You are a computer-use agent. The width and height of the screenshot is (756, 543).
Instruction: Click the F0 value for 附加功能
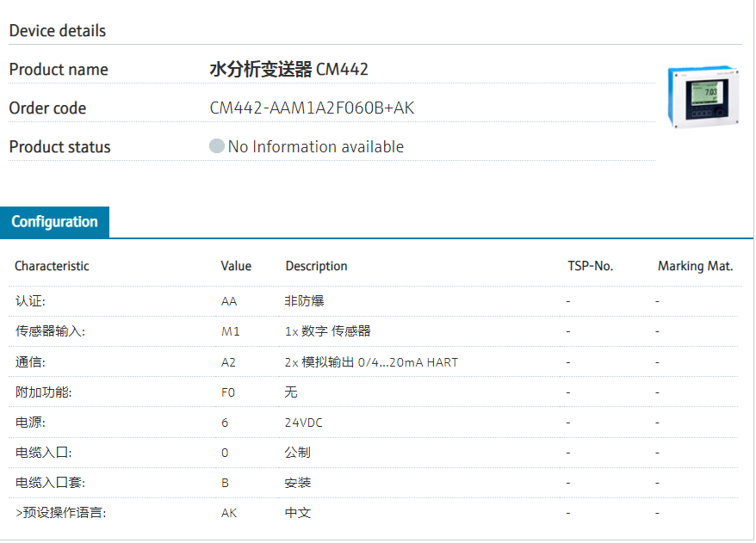[x=228, y=392]
